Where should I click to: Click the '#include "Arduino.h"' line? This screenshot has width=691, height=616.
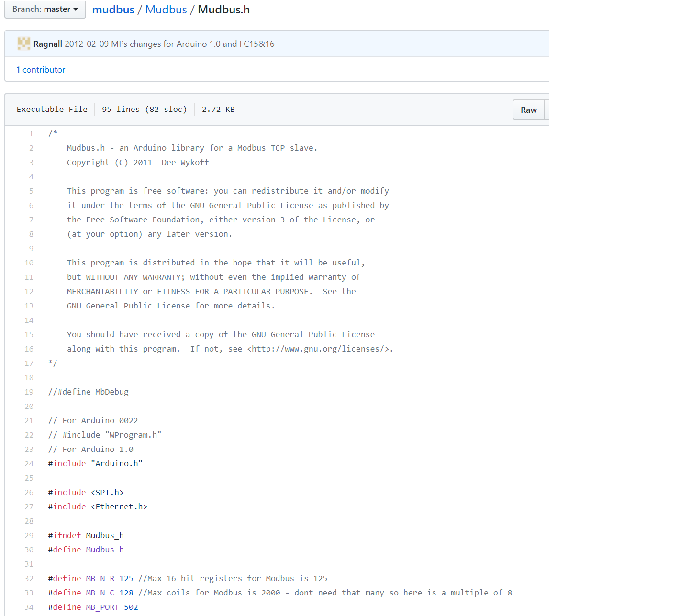pos(95,464)
